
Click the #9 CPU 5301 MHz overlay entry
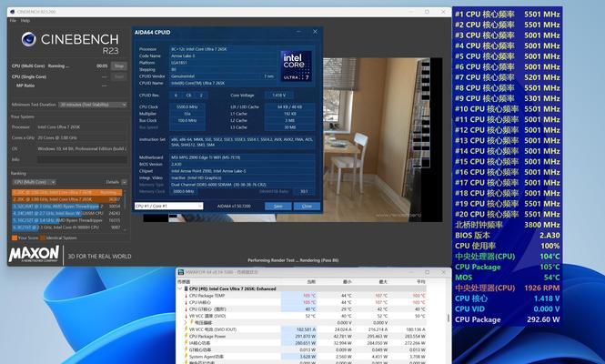508,98
